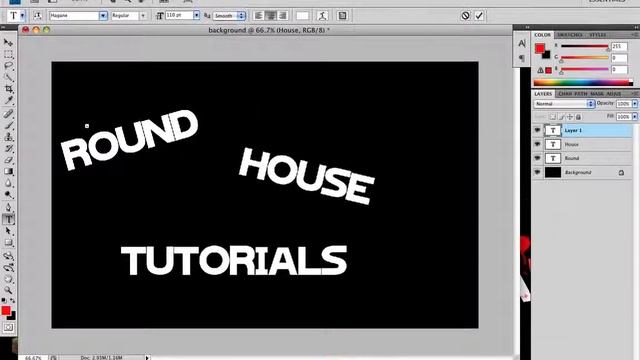The image size is (640, 360).
Task: Toggle lock image pixels
Action: tap(561, 117)
